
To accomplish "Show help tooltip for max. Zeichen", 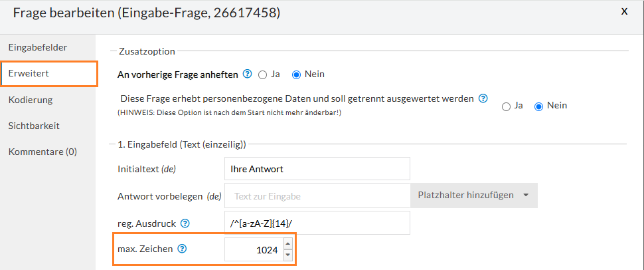I will point(182,249).
